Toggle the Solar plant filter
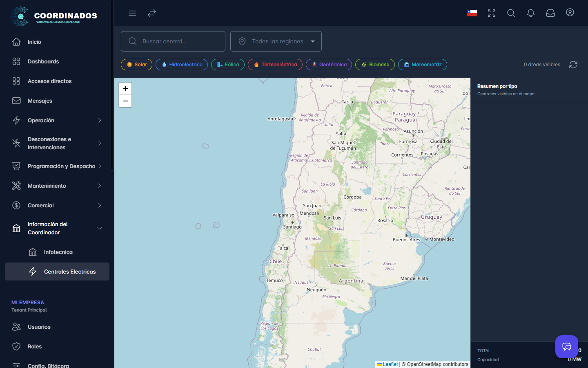 [x=137, y=65]
